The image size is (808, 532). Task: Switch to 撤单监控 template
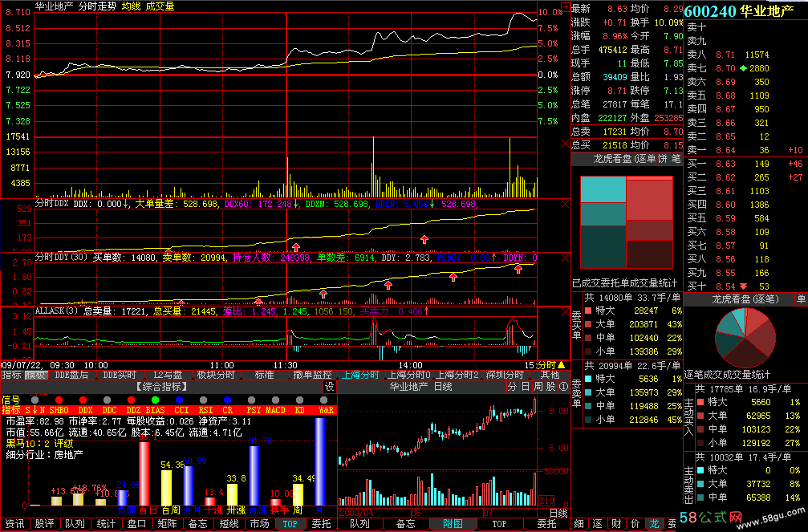pos(312,375)
